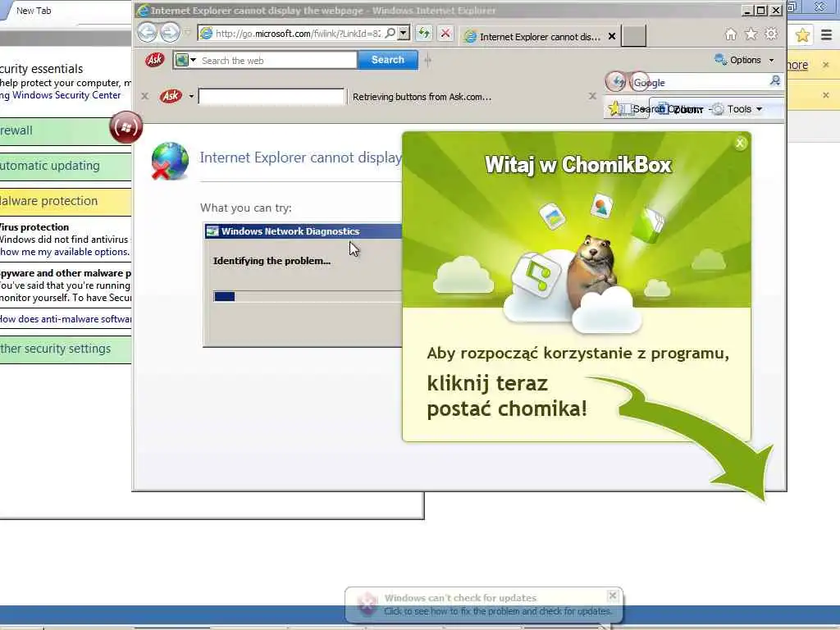This screenshot has height=630, width=840.
Task: Open 'How does anti-malware software' help link
Action: pos(66,319)
